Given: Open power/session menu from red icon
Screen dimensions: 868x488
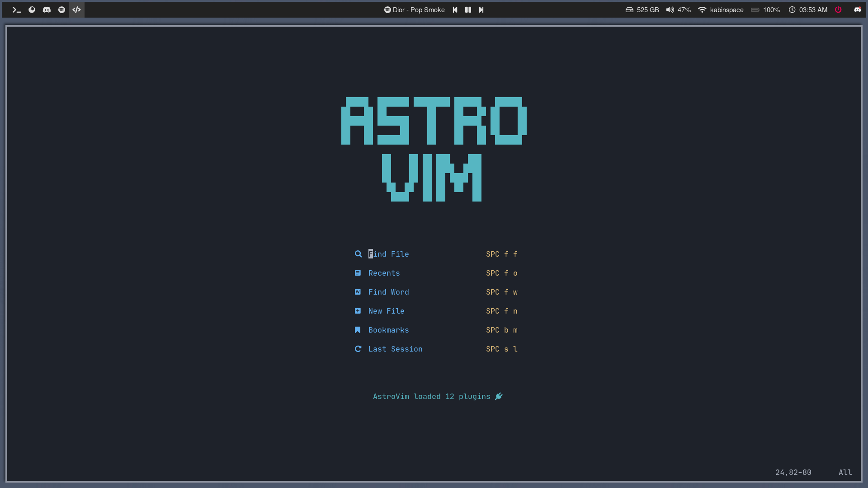Looking at the screenshot, I should coord(838,9).
